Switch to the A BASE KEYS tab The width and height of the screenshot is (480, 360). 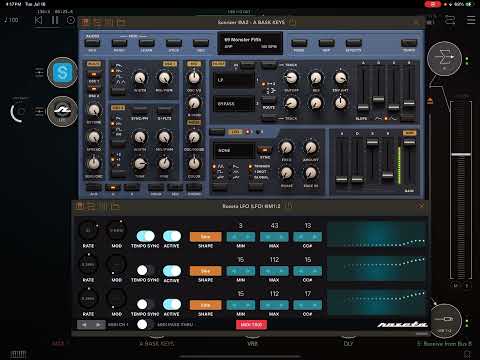[x=157, y=343]
